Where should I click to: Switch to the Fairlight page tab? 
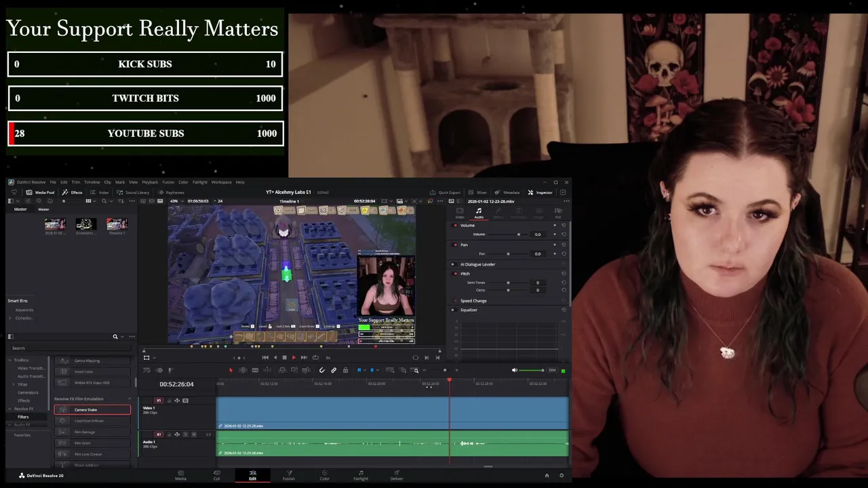tap(361, 475)
